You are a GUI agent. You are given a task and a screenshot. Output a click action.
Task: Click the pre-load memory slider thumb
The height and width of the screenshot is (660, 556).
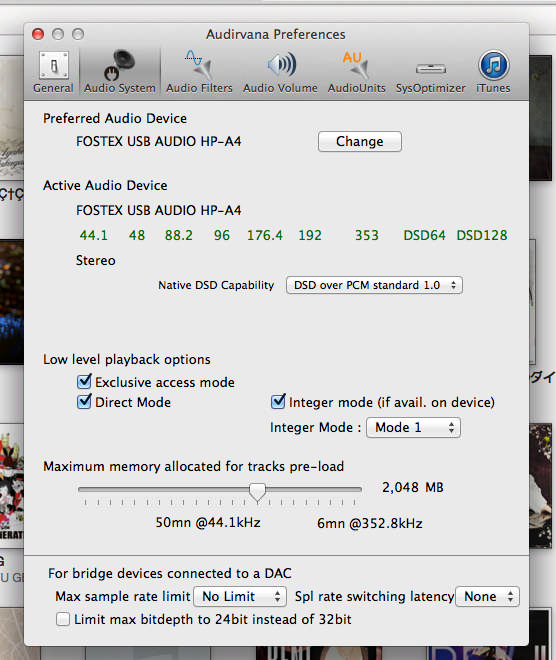(257, 492)
